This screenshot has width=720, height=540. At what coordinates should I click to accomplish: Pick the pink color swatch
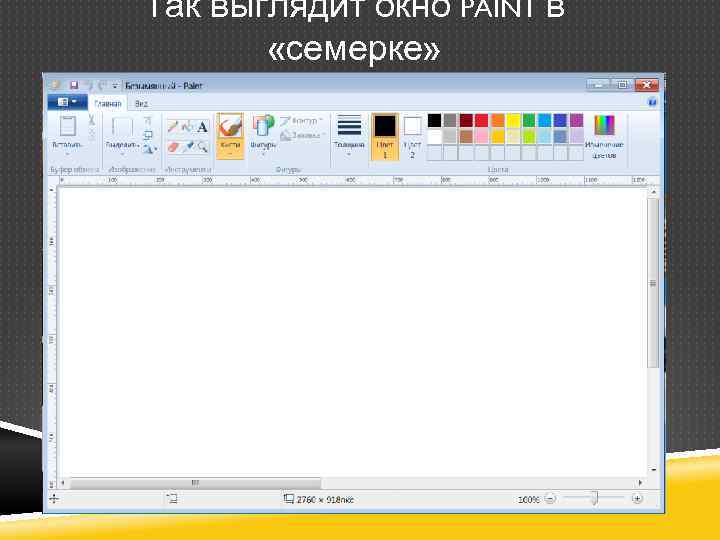482,136
